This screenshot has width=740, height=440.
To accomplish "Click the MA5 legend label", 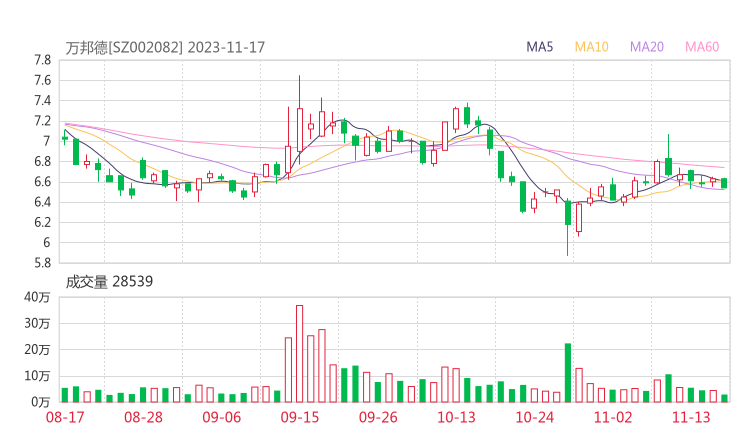I will pos(539,47).
